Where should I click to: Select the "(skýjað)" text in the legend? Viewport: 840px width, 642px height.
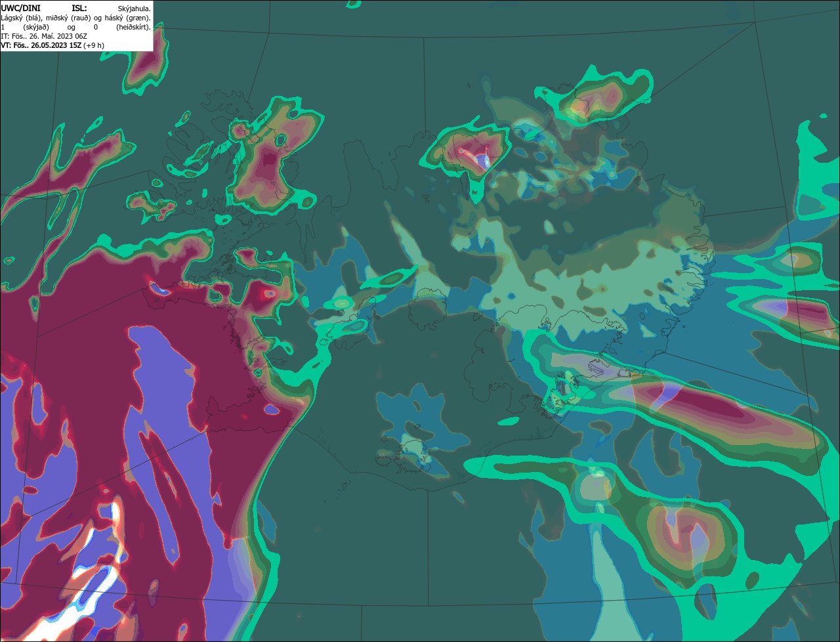(36, 28)
